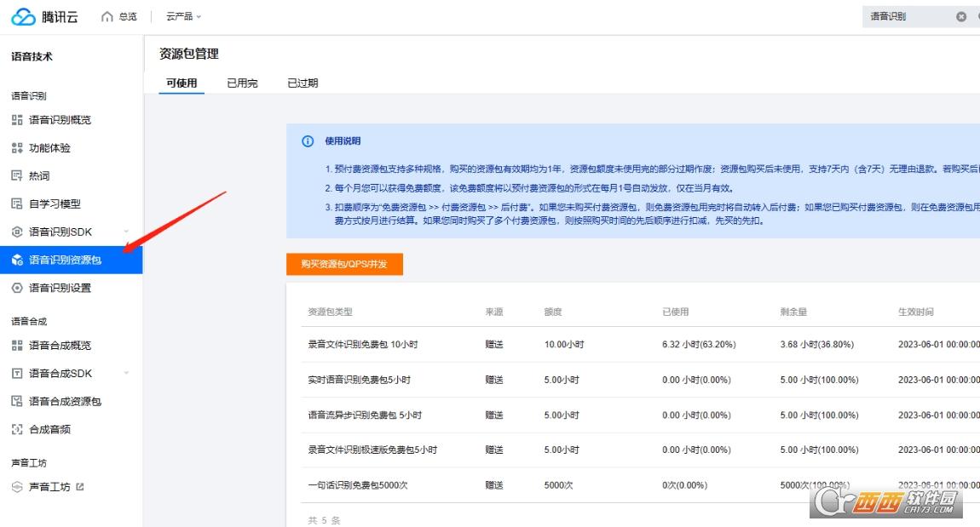Click the 6.32 小时(63.20%) usage cell
The image size is (980, 527).
(699, 344)
